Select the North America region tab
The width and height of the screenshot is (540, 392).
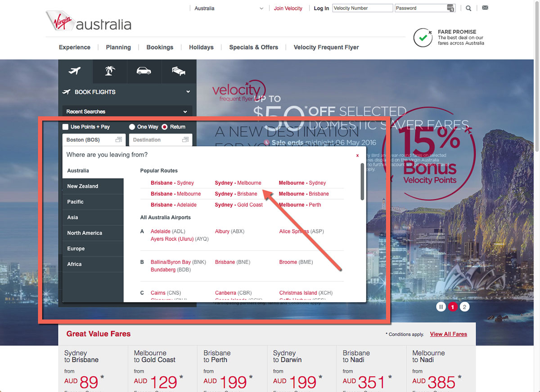point(93,233)
